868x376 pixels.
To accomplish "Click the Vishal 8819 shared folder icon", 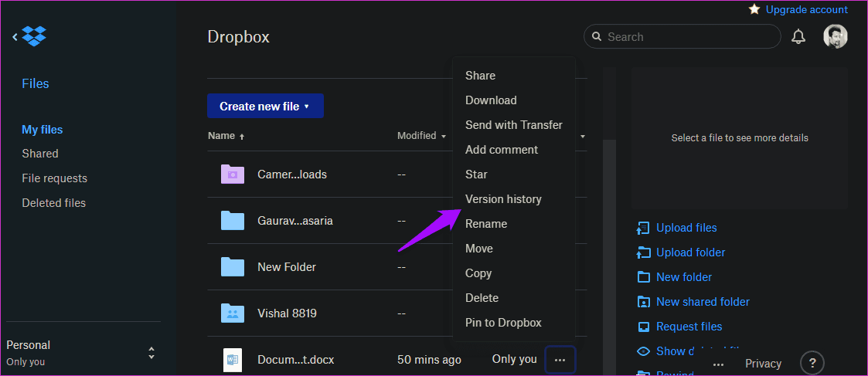I will point(233,313).
